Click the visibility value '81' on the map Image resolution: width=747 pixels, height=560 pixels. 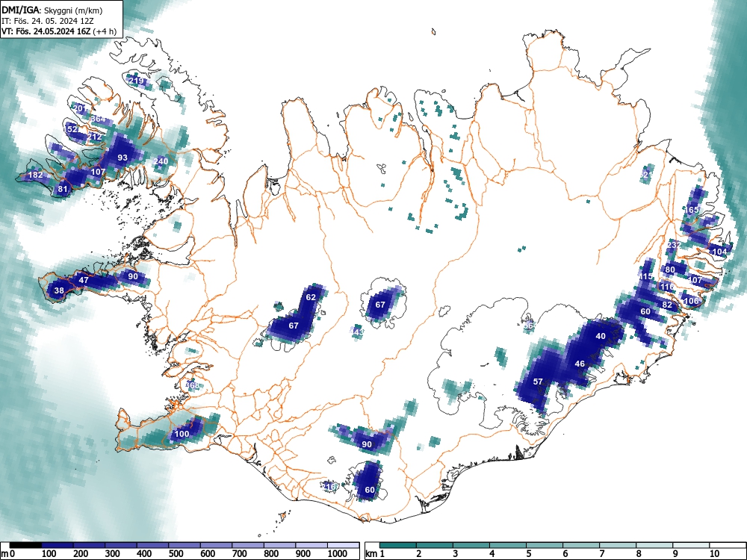(x=63, y=189)
